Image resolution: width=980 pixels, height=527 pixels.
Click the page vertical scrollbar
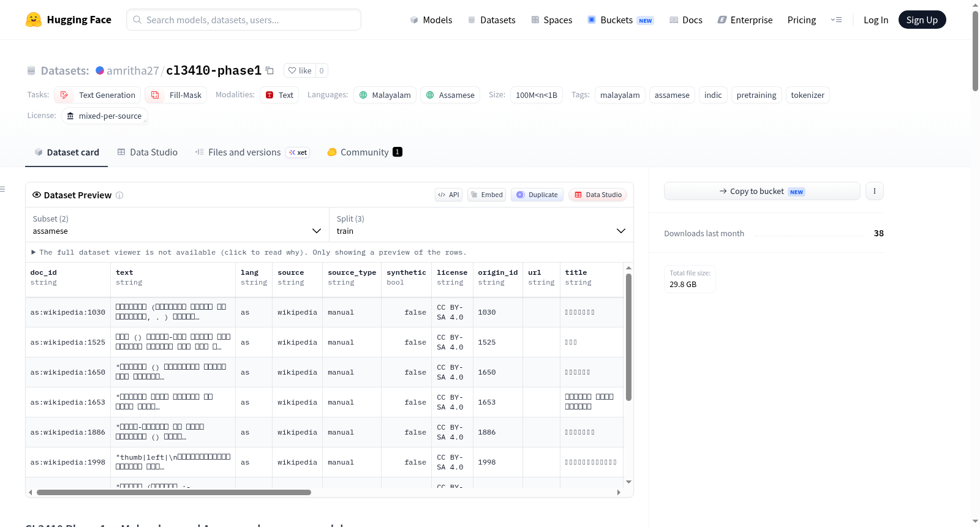click(975, 51)
